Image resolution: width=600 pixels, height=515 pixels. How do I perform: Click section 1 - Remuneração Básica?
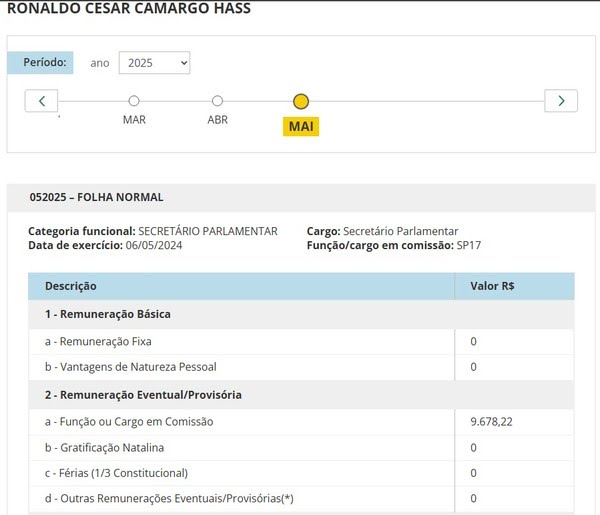point(301,314)
